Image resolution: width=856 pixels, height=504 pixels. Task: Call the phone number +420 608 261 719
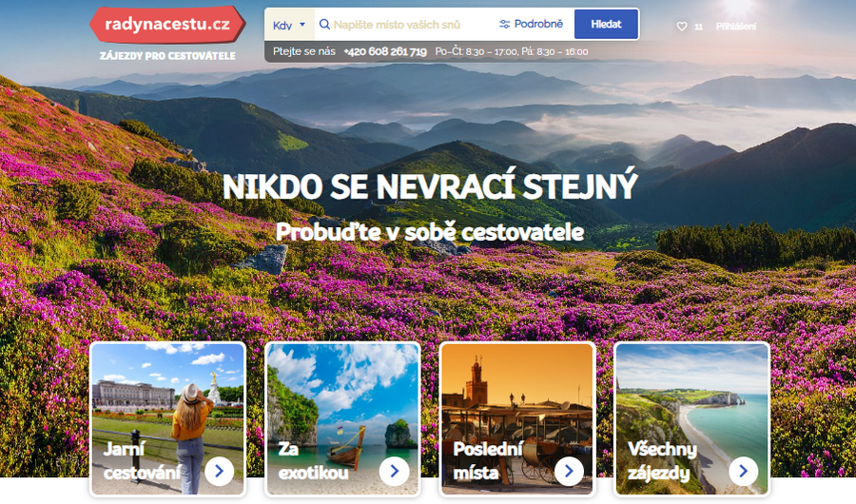click(x=384, y=51)
